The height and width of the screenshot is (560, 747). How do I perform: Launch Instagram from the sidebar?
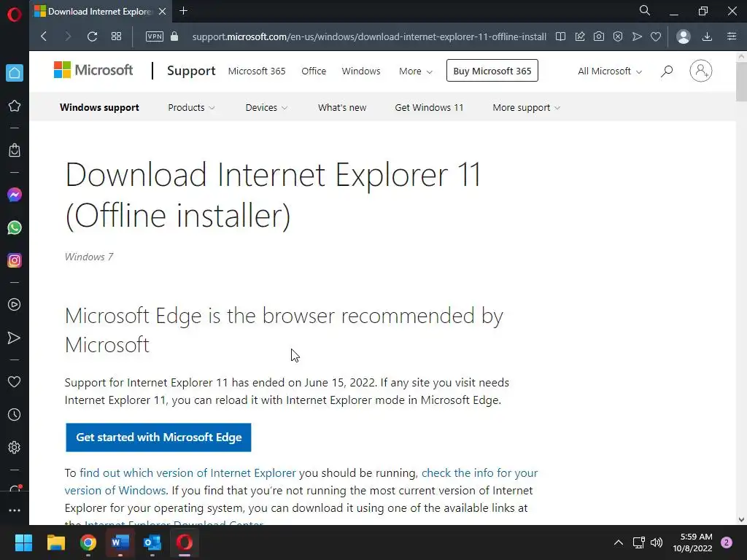coord(15,260)
